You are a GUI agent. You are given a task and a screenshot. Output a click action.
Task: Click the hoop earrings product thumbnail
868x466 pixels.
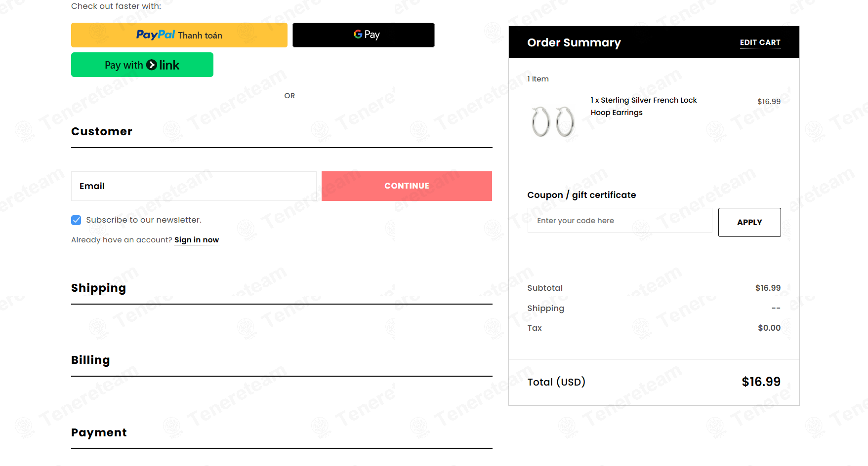pyautogui.click(x=553, y=121)
